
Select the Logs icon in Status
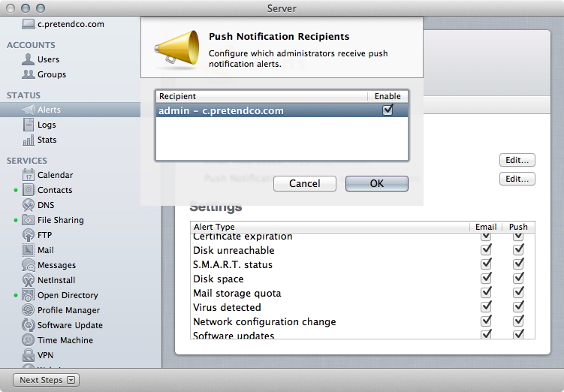(x=29, y=125)
